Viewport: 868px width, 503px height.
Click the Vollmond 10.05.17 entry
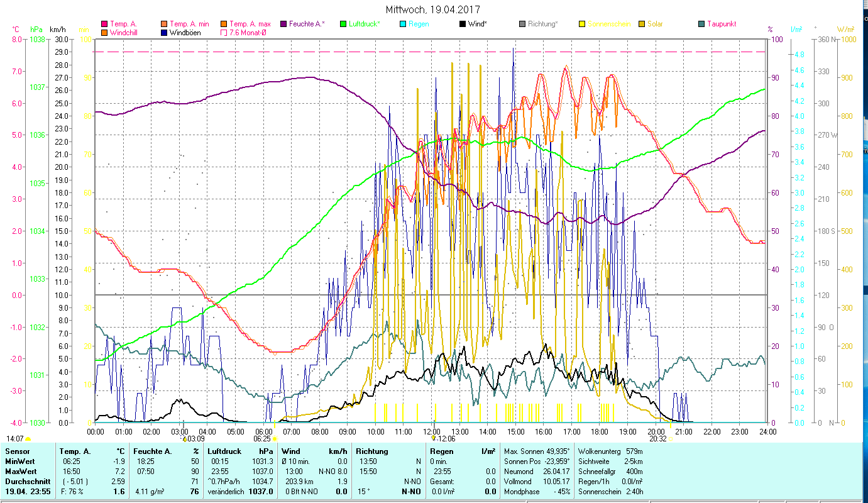[x=537, y=482]
